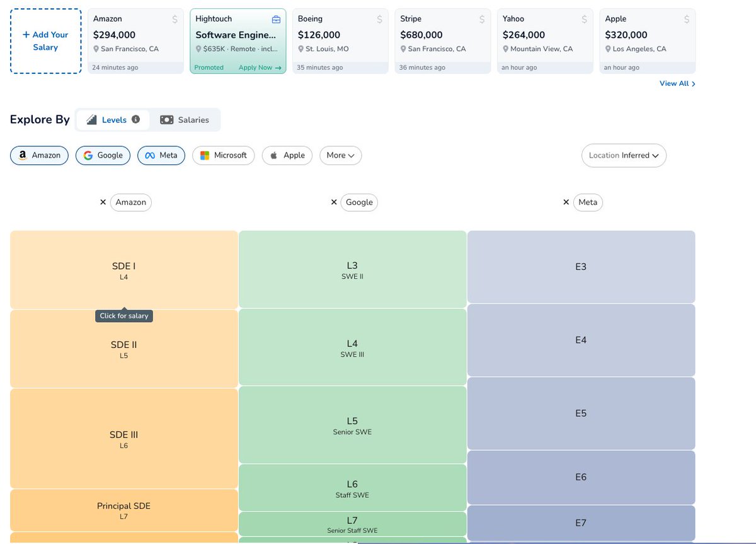Click the dollar icon on Amazon salary card
The height and width of the screenshot is (544, 756).
[x=175, y=20]
